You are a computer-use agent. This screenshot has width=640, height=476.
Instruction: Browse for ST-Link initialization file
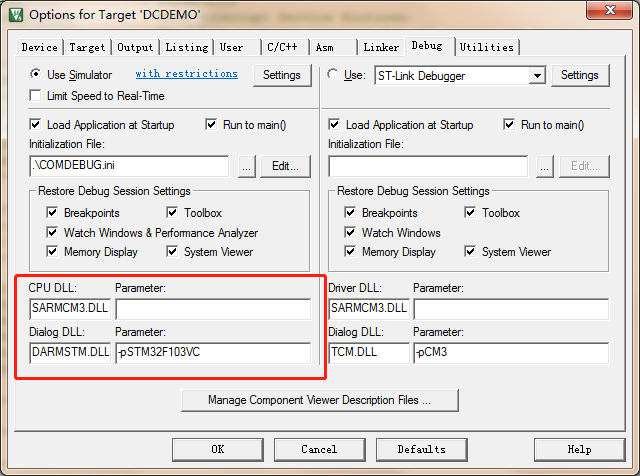pos(545,167)
